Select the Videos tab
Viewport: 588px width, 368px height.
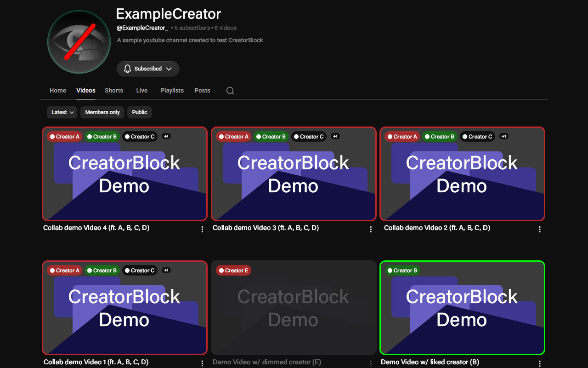86,91
